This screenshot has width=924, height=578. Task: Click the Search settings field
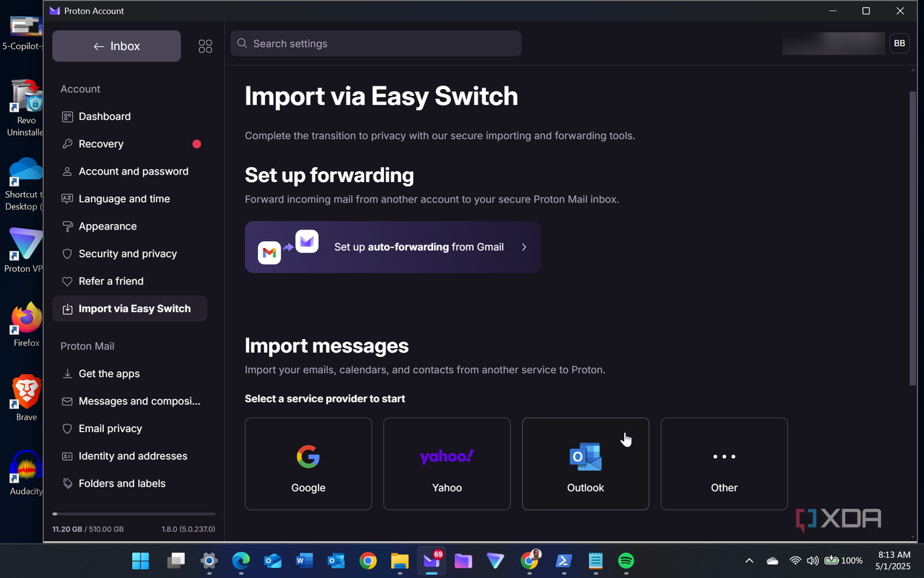click(x=376, y=43)
